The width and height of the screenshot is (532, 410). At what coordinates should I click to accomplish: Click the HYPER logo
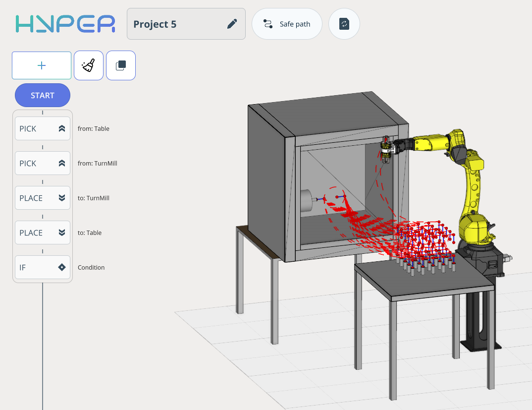(x=65, y=24)
